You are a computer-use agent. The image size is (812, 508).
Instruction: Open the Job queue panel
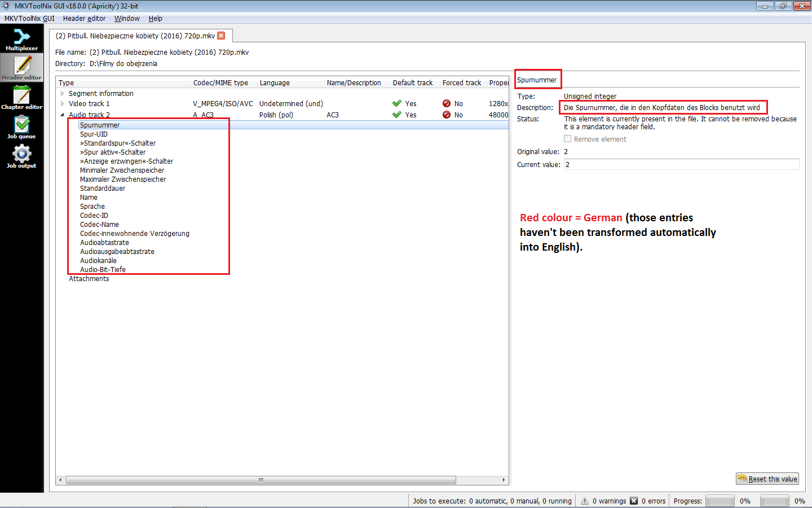21,126
